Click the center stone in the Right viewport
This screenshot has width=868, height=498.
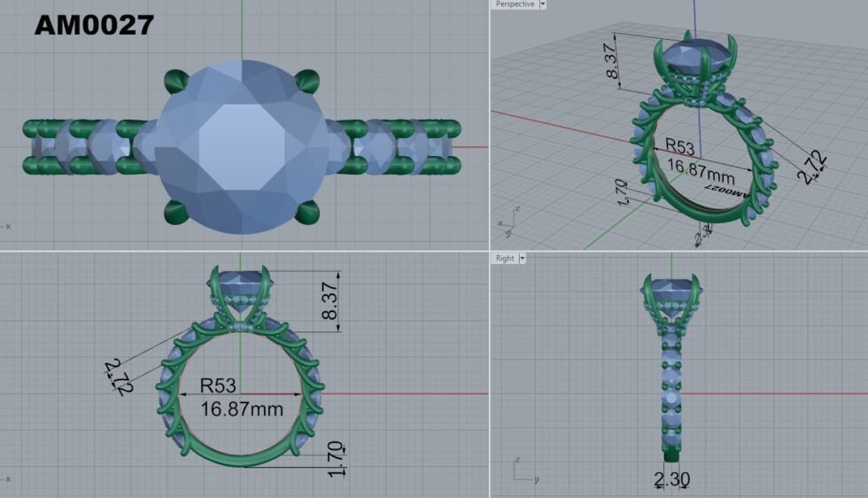[x=671, y=286]
